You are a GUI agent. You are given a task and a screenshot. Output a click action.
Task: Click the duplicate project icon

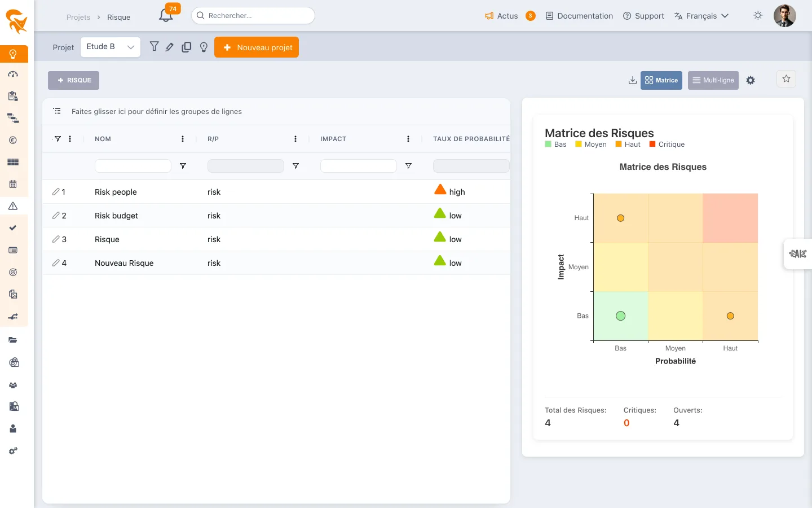(187, 47)
